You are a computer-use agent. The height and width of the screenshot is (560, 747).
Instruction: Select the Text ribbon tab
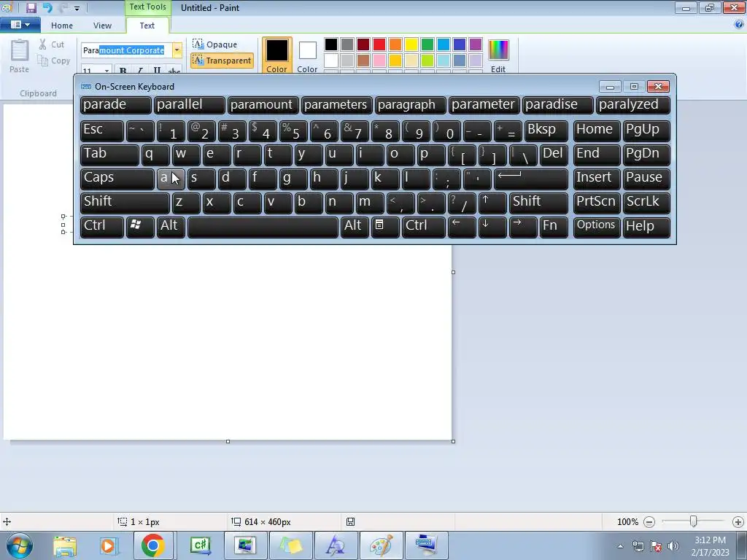click(147, 26)
